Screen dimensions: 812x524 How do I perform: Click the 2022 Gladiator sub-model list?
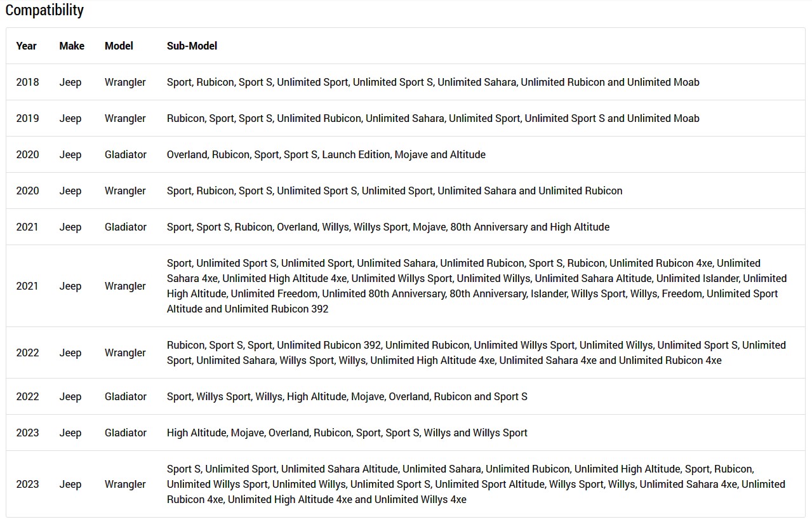click(347, 396)
